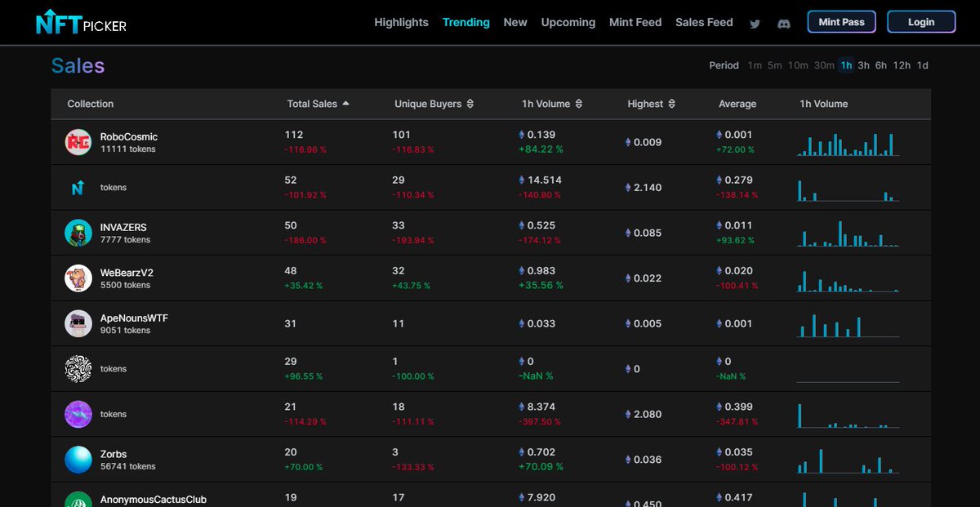Select the 1h period option
Screen dimensions: 980x507
846,65
